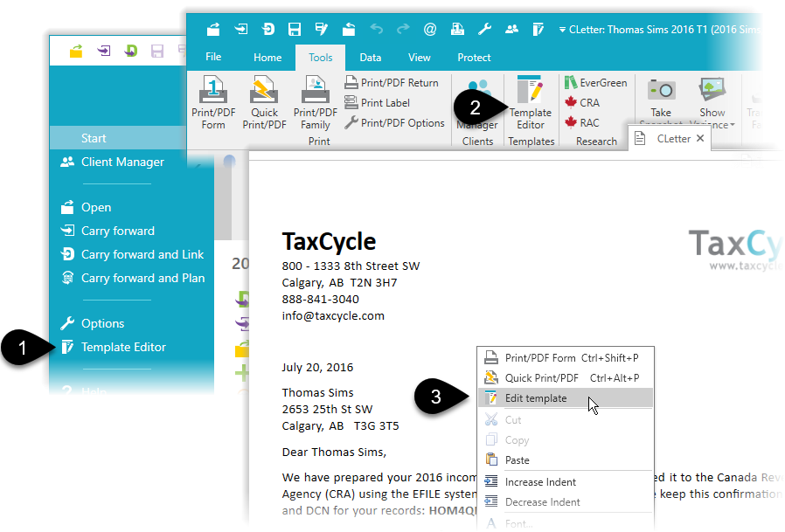The height and width of the screenshot is (532, 785).
Task: Launch Template Editor from the ribbon
Action: click(530, 102)
